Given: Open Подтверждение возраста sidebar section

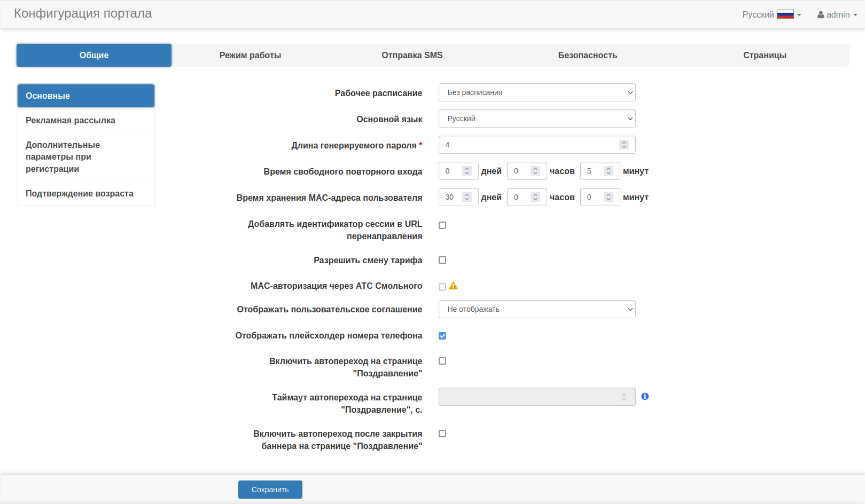Looking at the screenshot, I should pos(80,193).
